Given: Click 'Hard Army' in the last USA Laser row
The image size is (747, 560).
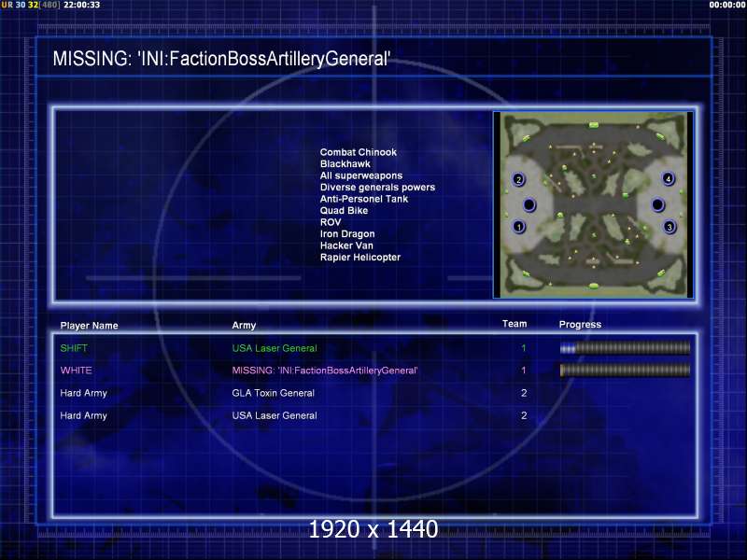Looking at the screenshot, I should 83,415.
